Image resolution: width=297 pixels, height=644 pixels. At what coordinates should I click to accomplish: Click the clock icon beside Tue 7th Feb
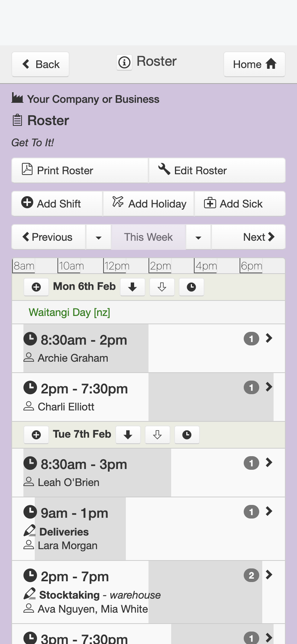click(187, 435)
